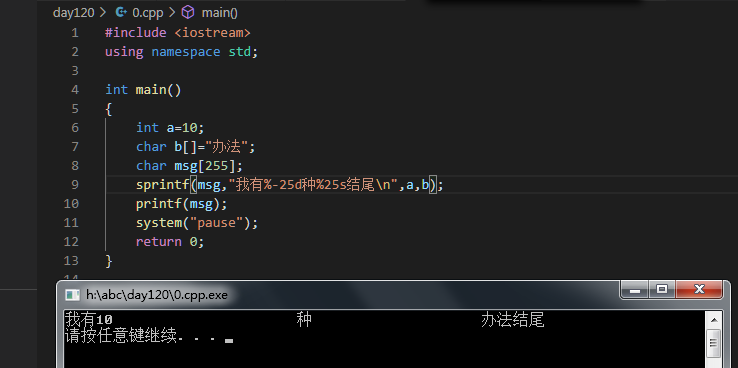Click 'using namespace std;' line

[182, 52]
